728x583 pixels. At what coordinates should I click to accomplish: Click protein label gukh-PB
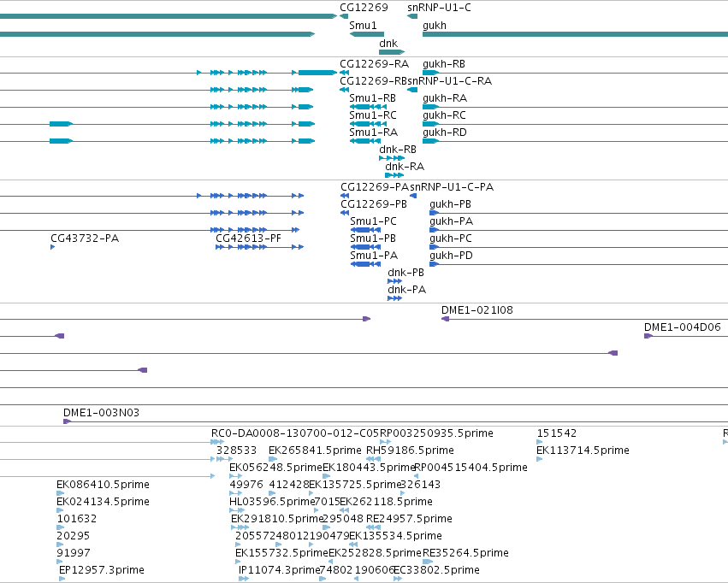point(450,204)
